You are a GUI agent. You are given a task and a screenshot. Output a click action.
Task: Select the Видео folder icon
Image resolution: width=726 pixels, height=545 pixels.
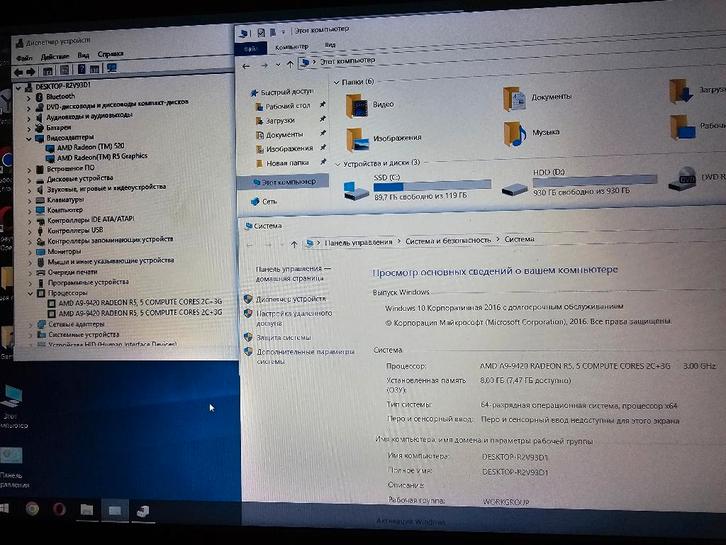[357, 106]
